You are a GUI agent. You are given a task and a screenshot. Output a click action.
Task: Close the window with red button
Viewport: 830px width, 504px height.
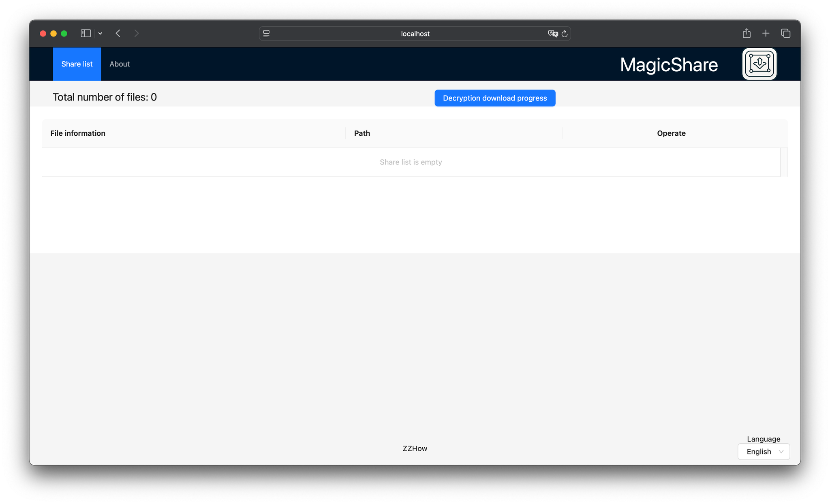click(43, 34)
